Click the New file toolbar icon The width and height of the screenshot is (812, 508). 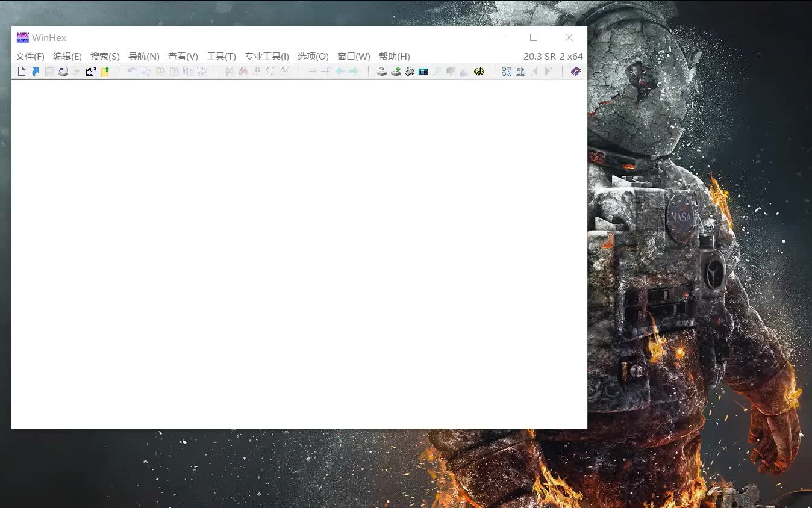tap(22, 72)
